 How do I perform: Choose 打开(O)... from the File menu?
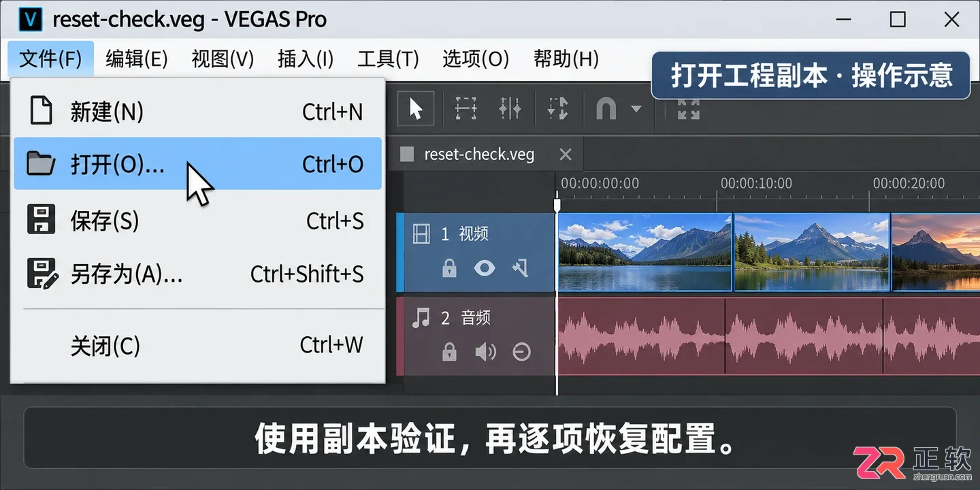[197, 164]
